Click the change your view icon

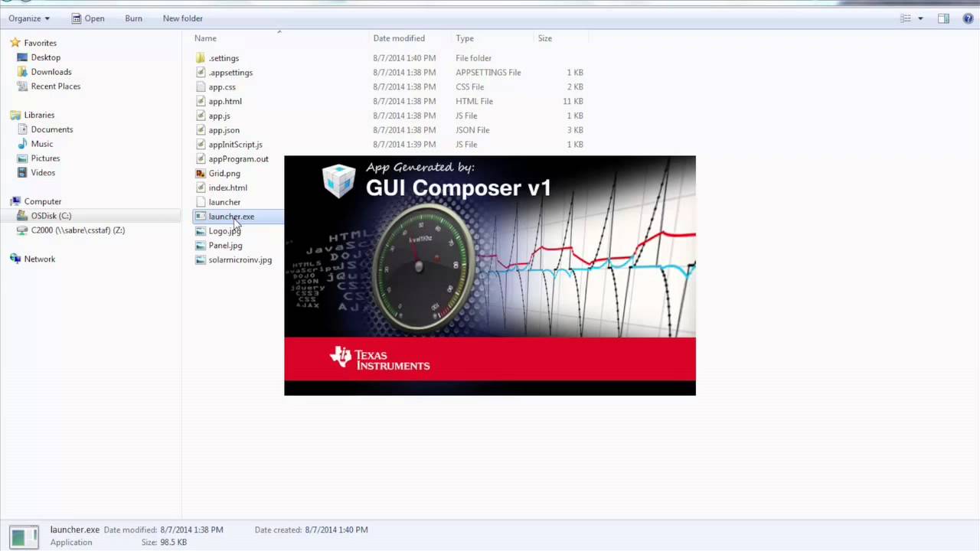906,18
